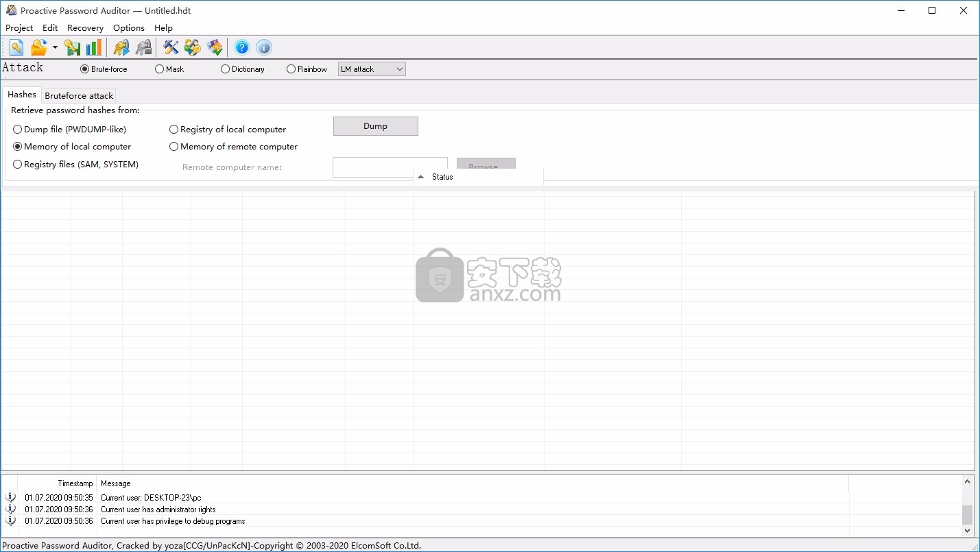Click the info icon beside 'debug programs' message

pyautogui.click(x=10, y=520)
